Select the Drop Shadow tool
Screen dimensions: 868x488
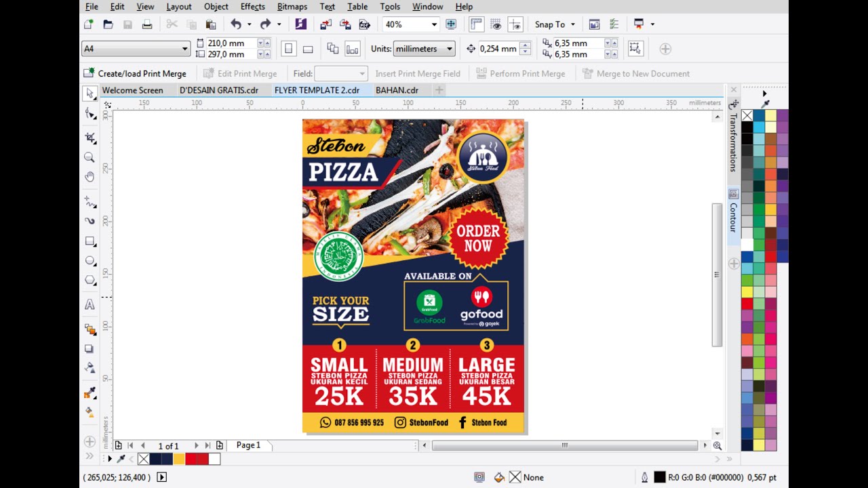(90, 349)
